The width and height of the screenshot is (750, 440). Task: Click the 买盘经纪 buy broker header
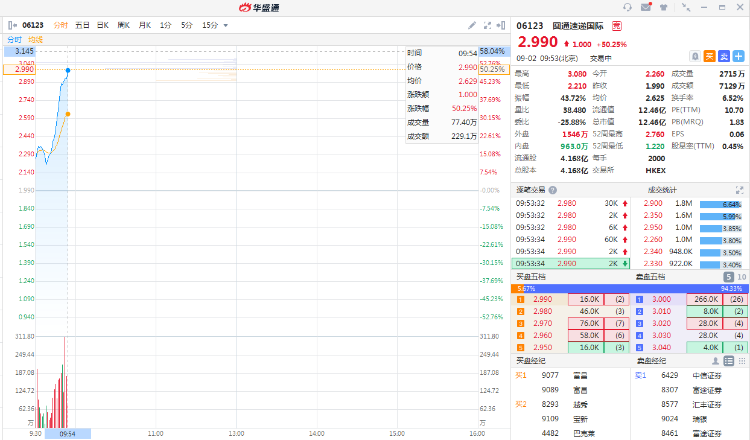531,361
